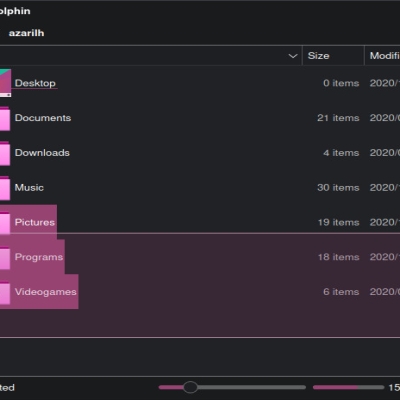Select the Pictures folder icon
Viewport: 400px width, 400px height.
coord(5,223)
